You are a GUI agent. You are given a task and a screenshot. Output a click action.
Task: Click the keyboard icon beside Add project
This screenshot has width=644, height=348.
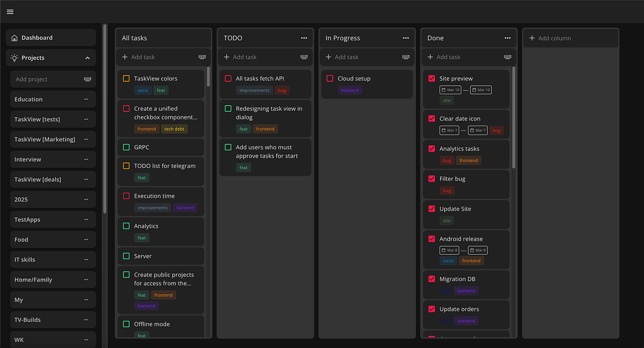[86, 78]
